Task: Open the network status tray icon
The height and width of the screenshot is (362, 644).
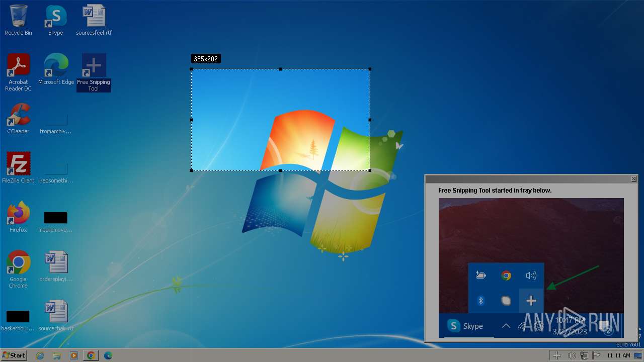Action: pos(584,355)
